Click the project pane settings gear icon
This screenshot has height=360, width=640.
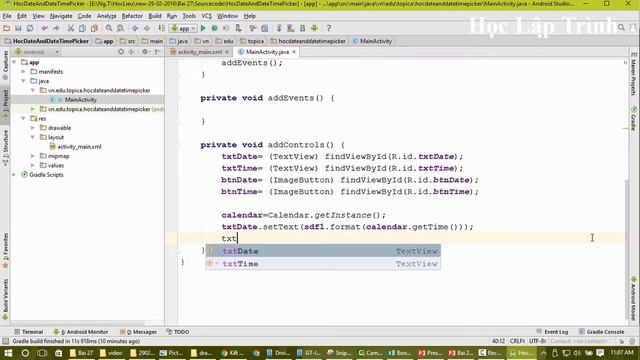(145, 52)
